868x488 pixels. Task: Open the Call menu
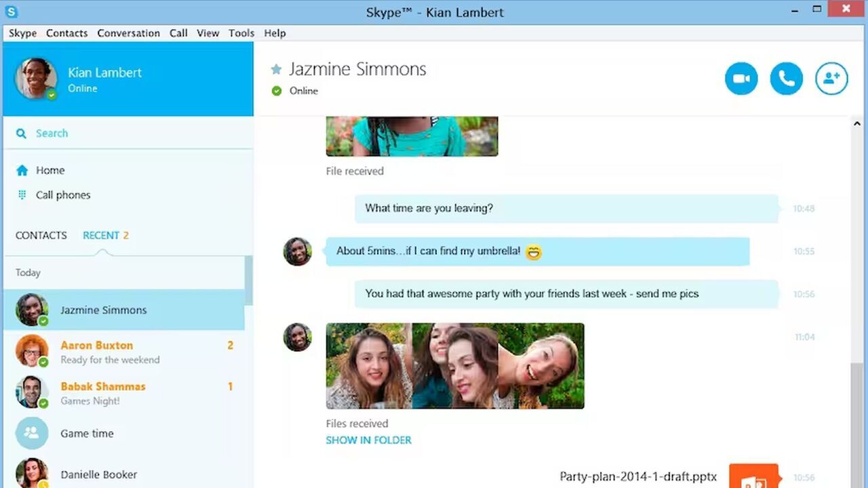click(178, 33)
